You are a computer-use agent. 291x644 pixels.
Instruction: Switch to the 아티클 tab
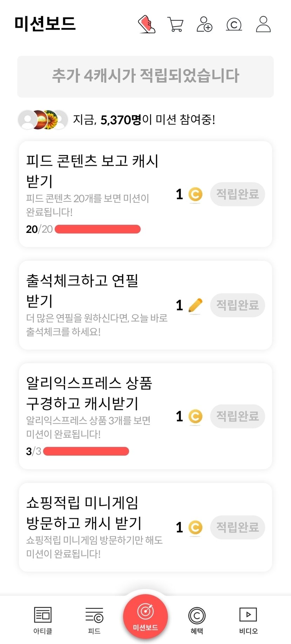click(43, 620)
